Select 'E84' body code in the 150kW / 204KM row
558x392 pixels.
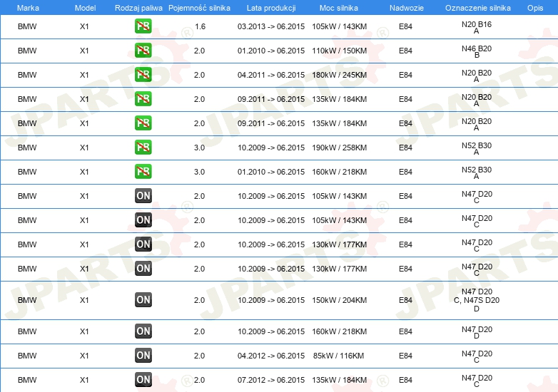pyautogui.click(x=405, y=300)
